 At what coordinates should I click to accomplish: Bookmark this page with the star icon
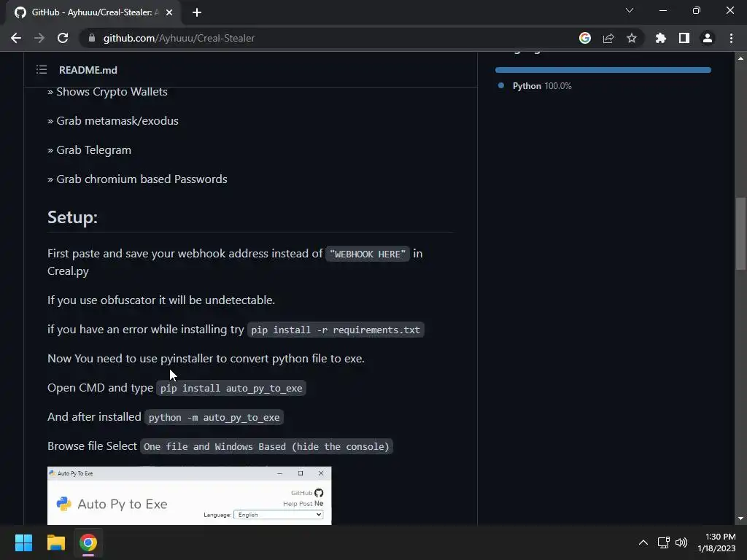pyautogui.click(x=632, y=38)
